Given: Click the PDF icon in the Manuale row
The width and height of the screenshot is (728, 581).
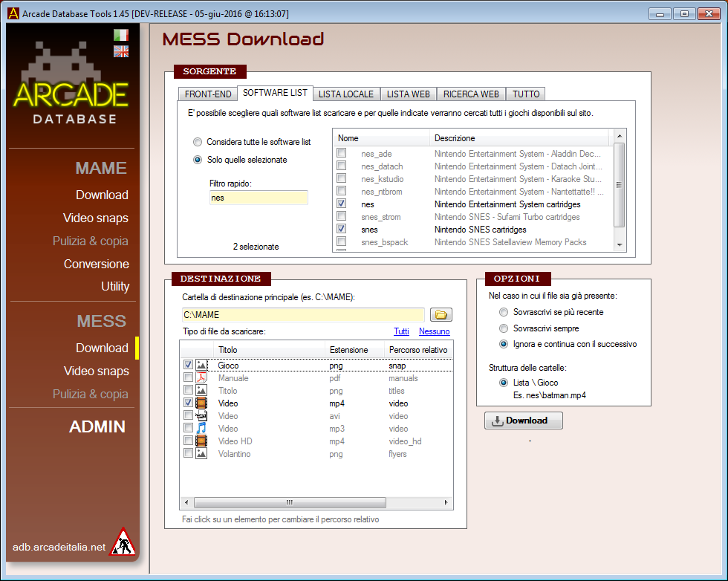Looking at the screenshot, I should tap(201, 378).
